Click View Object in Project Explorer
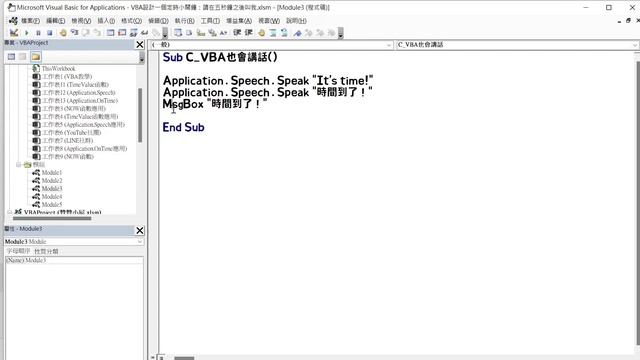The height and width of the screenshot is (360, 640). [x=23, y=57]
